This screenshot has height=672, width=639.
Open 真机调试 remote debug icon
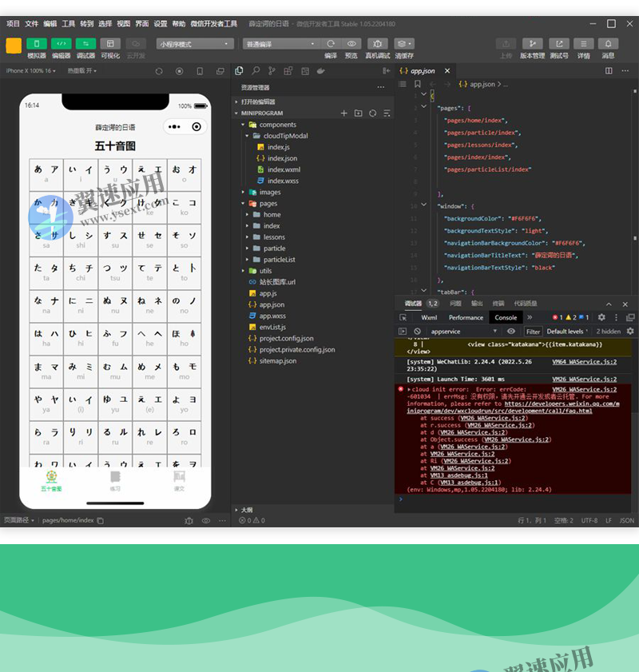(378, 44)
